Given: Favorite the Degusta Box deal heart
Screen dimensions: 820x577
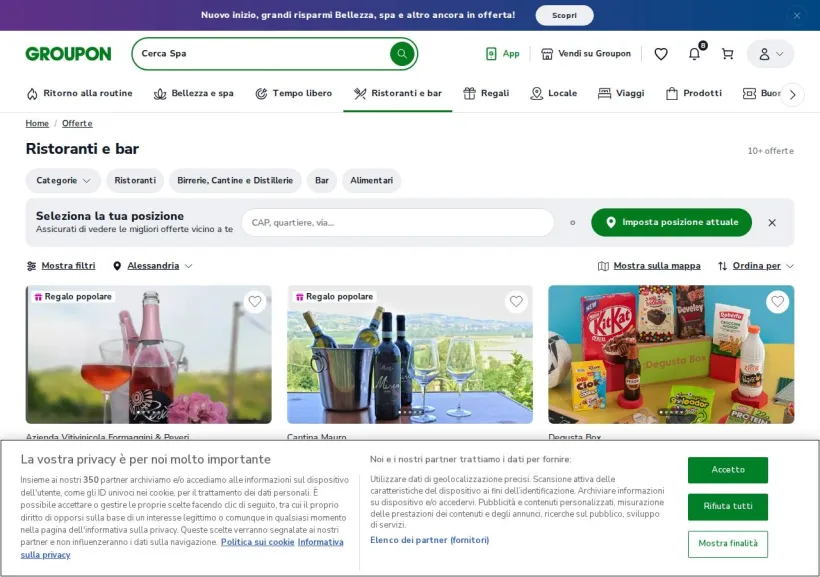Looking at the screenshot, I should (x=778, y=301).
